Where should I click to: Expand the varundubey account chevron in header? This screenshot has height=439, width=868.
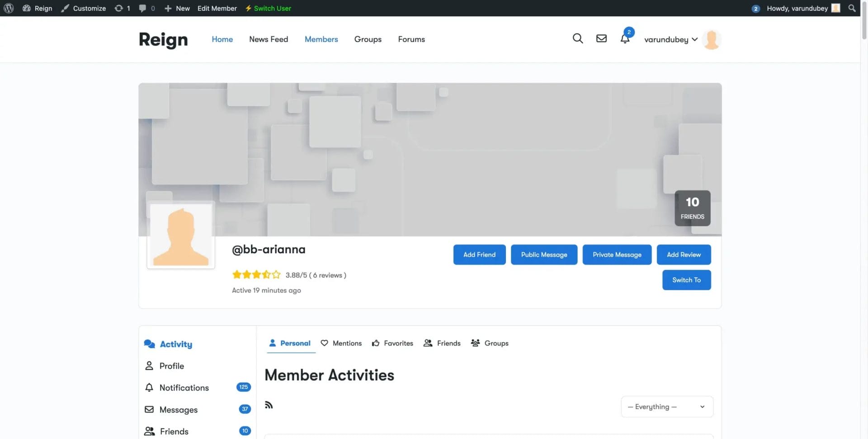click(695, 40)
